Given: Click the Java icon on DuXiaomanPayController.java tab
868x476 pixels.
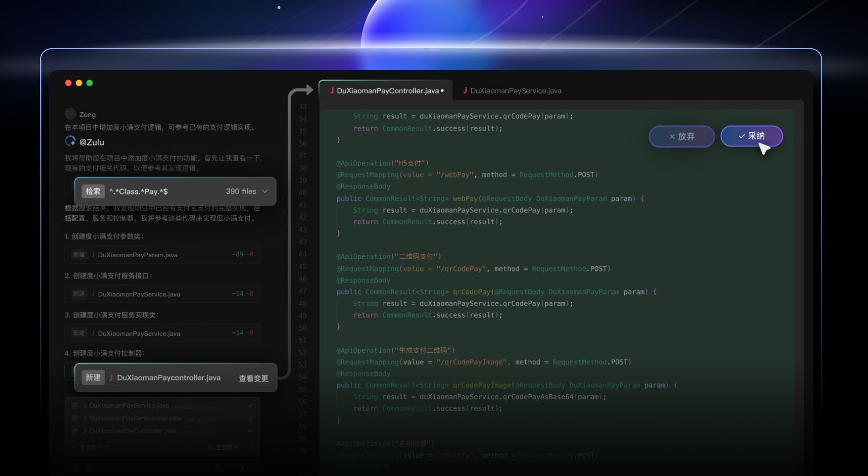Looking at the screenshot, I should point(332,91).
